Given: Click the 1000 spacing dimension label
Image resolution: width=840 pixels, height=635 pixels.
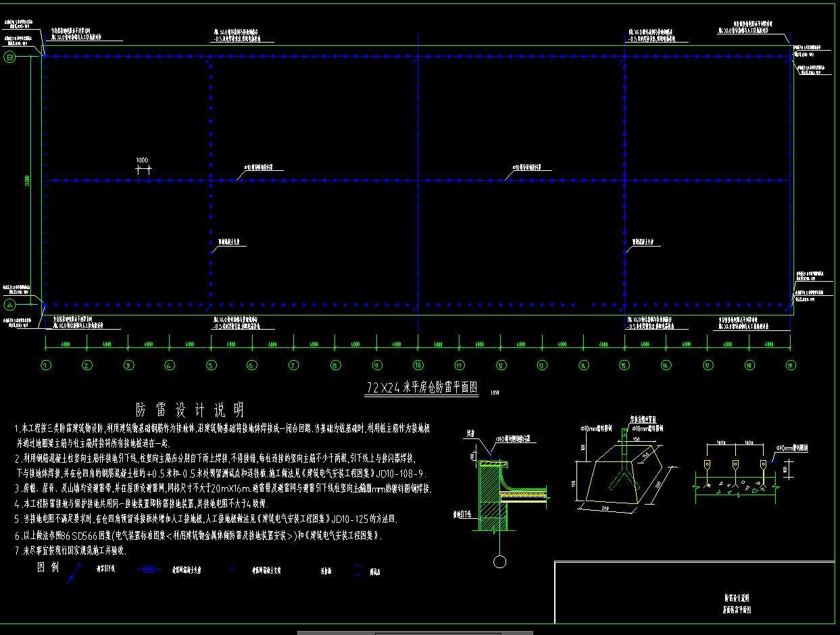Looking at the screenshot, I should pos(142,160).
